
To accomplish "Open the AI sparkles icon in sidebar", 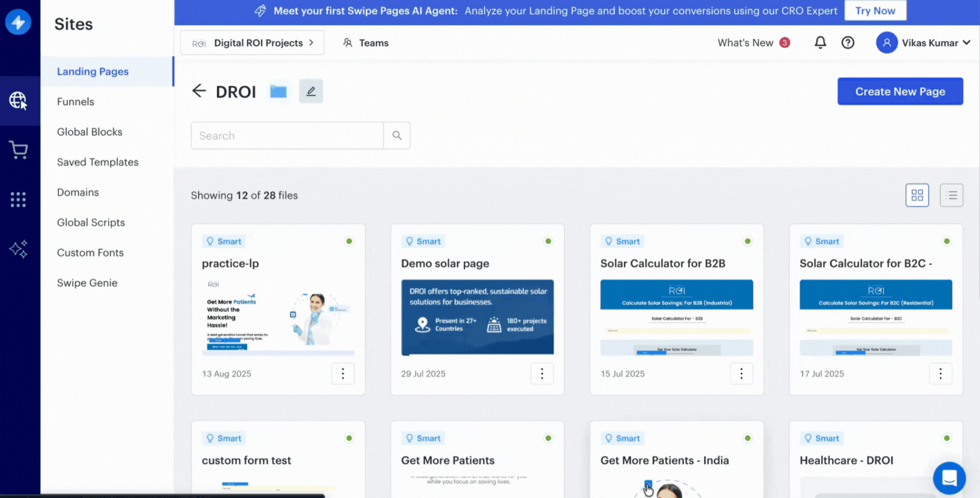I will tap(18, 249).
